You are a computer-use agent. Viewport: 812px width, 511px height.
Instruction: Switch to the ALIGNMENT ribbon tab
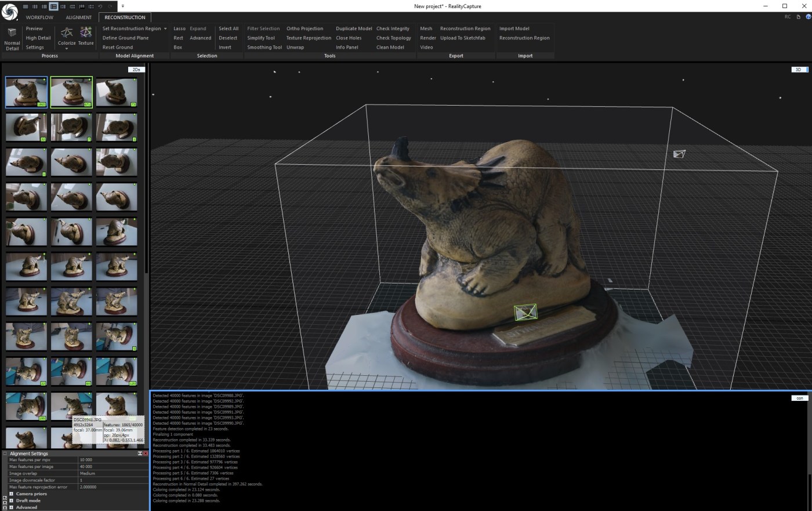point(79,17)
